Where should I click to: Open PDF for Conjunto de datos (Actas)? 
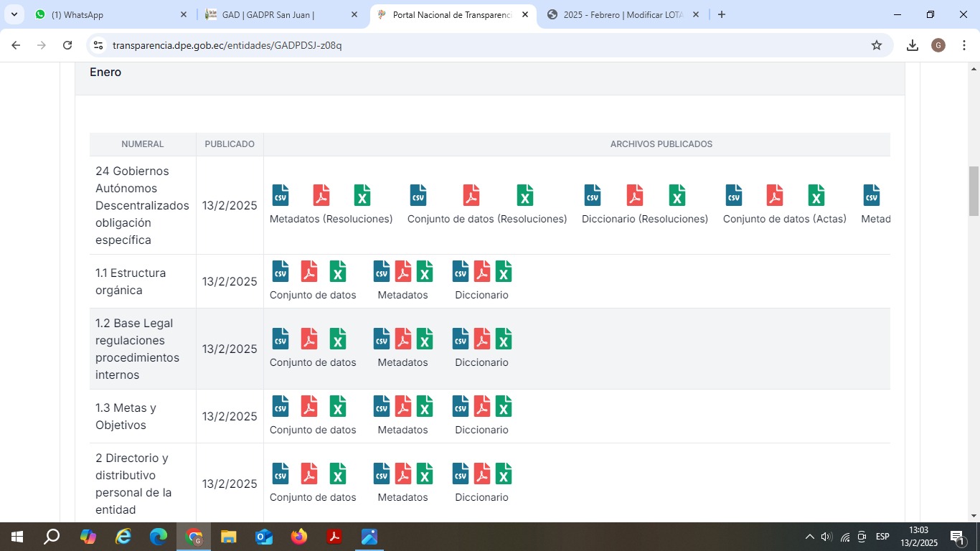pyautogui.click(x=775, y=195)
